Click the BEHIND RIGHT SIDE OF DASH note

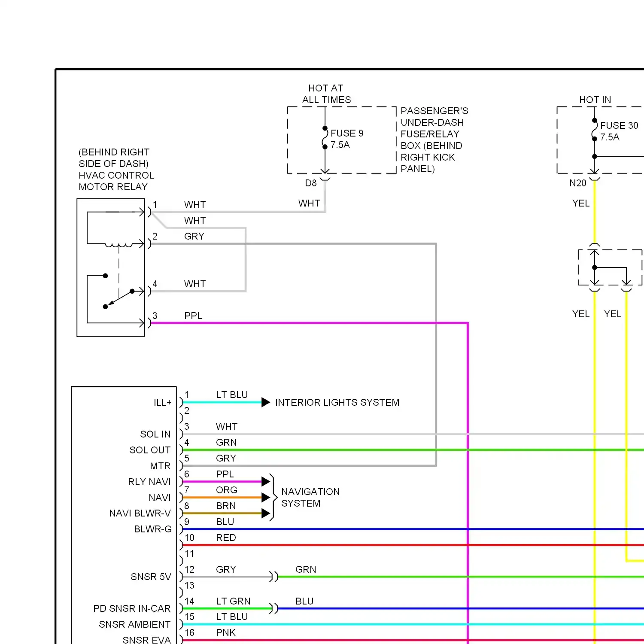[114, 158]
